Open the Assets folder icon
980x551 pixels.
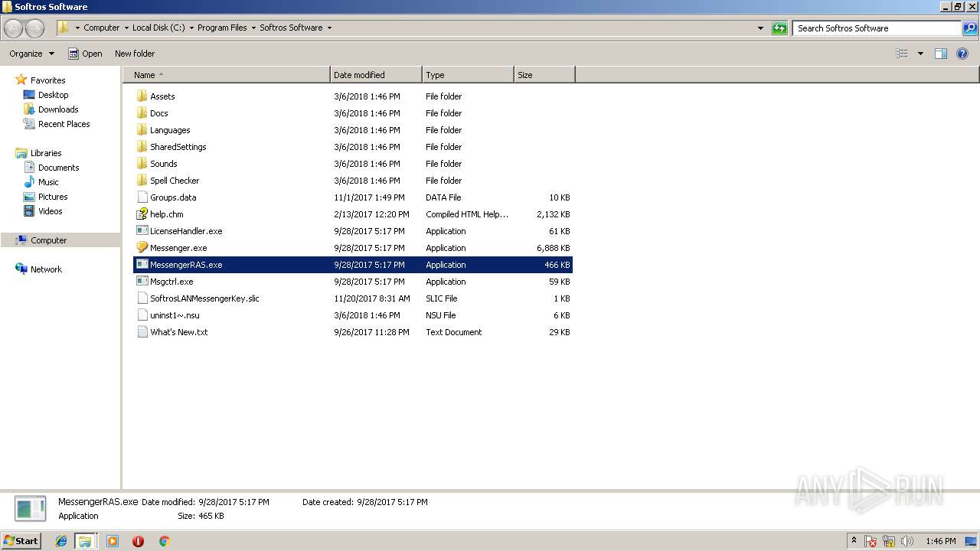(x=142, y=96)
